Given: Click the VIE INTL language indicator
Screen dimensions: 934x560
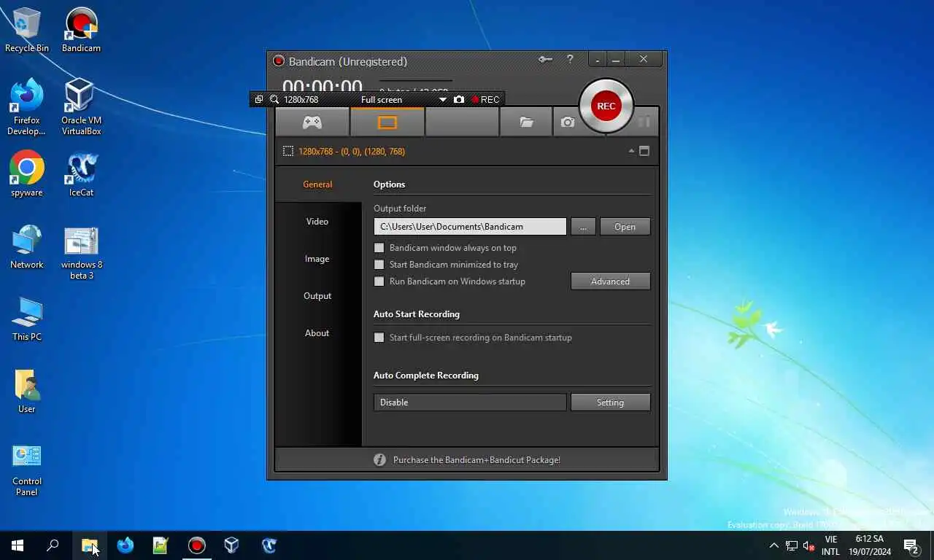Looking at the screenshot, I should pos(830,545).
